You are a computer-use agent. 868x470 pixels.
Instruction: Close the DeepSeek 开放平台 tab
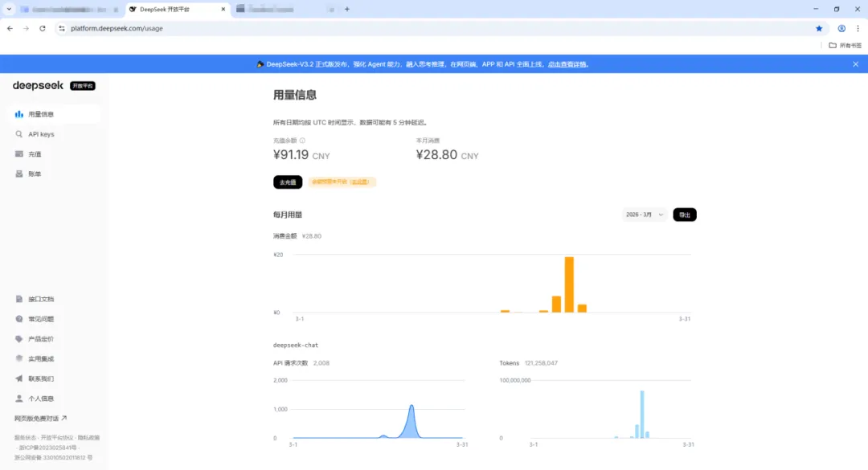tap(223, 9)
